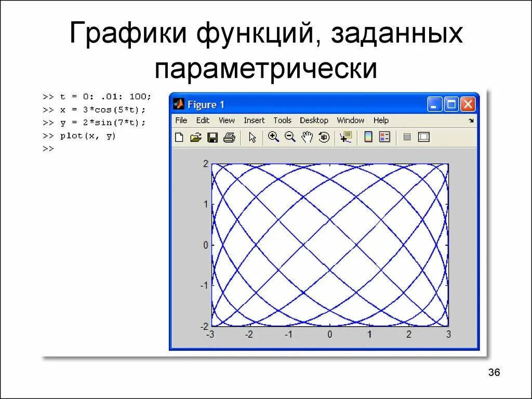Activate the Data Cursor tool

[x=345, y=137]
